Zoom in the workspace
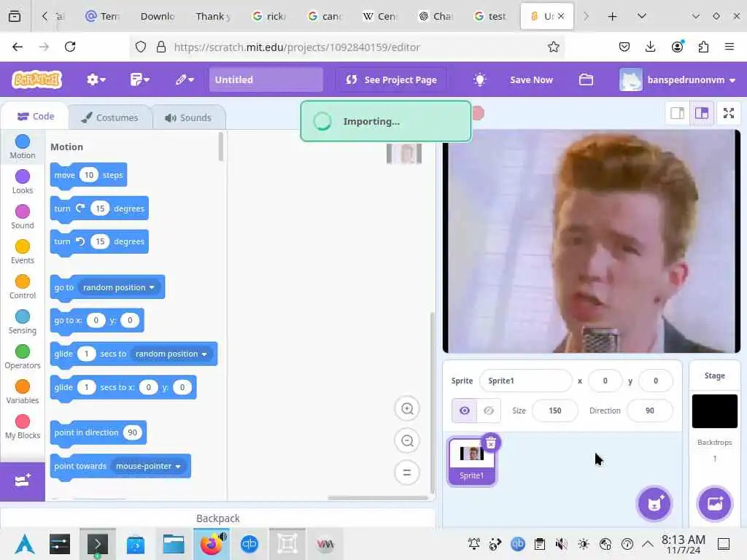Screen dimensions: 747x560 point(407,408)
